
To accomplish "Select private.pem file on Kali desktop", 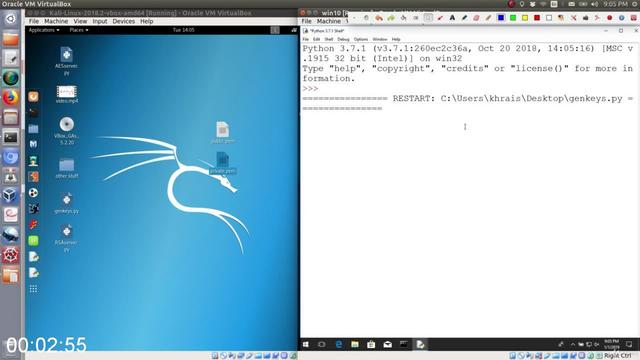I will point(223,163).
